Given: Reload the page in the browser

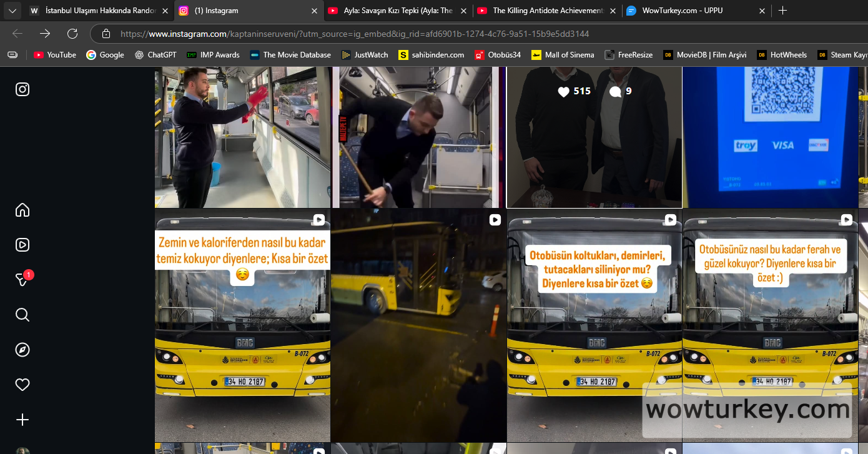Looking at the screenshot, I should (72, 34).
